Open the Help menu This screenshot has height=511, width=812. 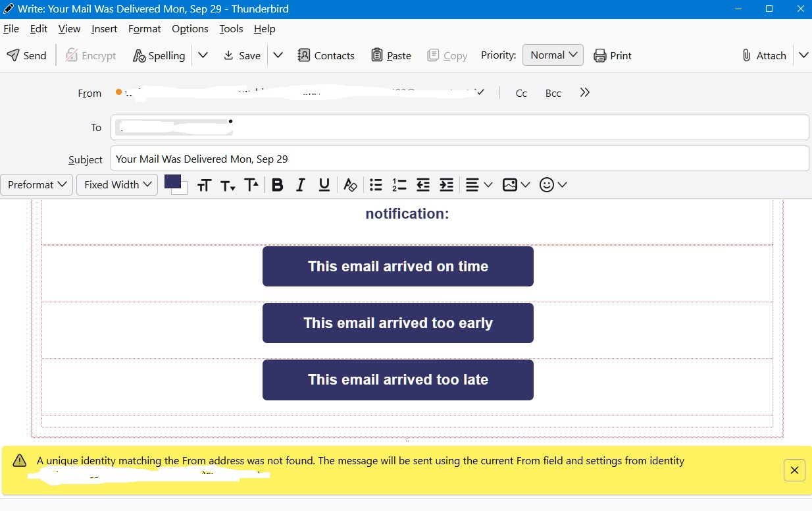(x=265, y=29)
